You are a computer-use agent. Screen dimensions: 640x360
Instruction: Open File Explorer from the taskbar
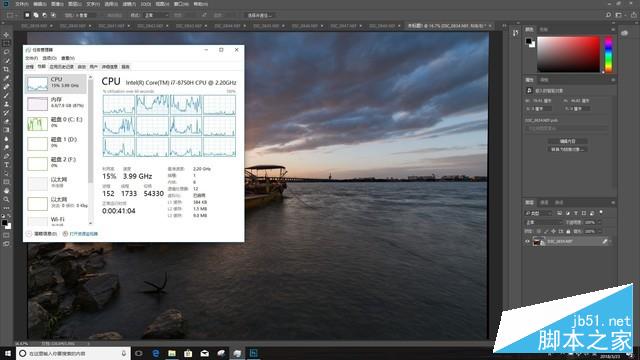pyautogui.click(x=172, y=353)
